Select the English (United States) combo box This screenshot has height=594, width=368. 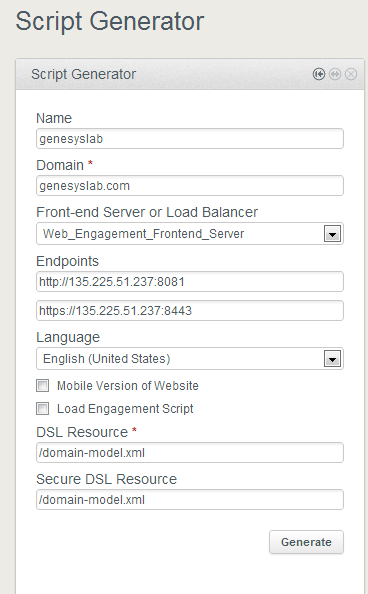190,359
